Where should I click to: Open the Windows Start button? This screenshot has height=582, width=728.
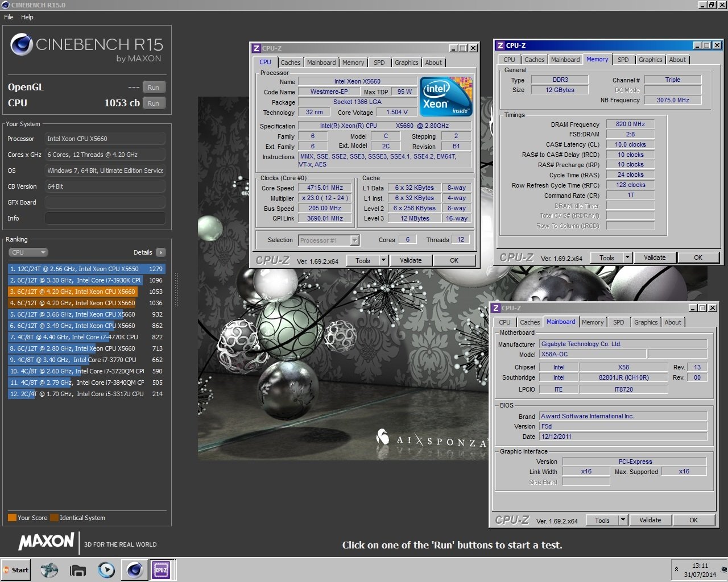(x=16, y=570)
